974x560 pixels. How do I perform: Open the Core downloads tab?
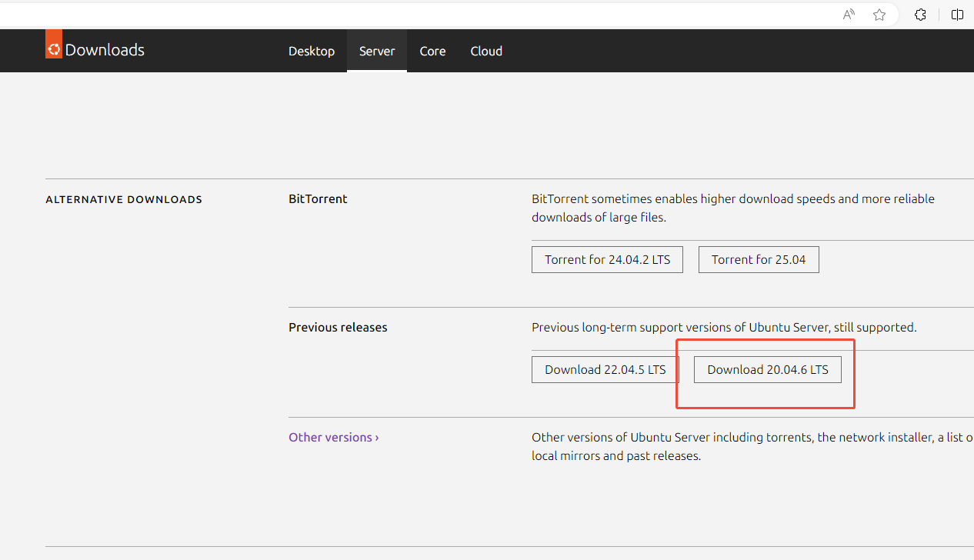pos(432,51)
